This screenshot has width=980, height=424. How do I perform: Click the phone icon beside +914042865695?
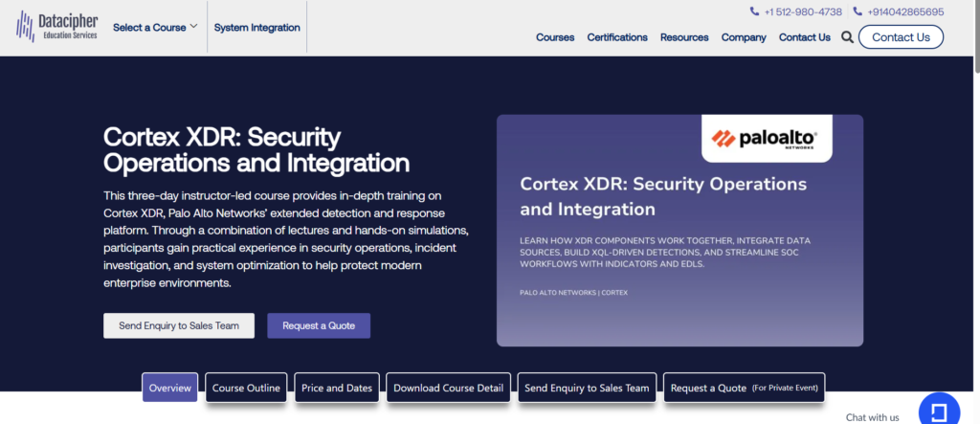click(857, 11)
